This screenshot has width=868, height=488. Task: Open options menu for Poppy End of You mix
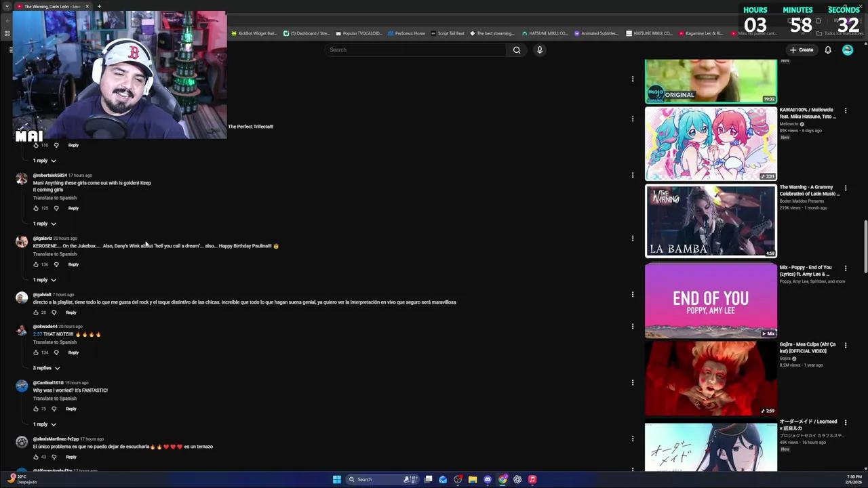coord(845,268)
